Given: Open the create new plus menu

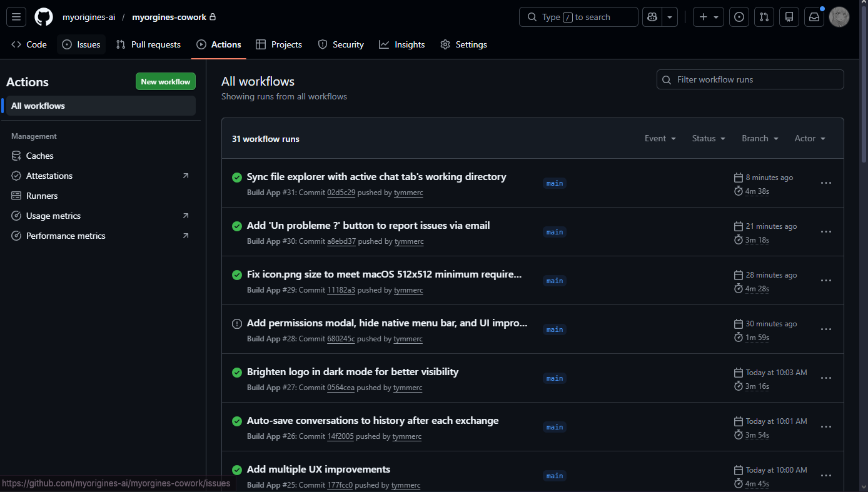Looking at the screenshot, I should (709, 17).
